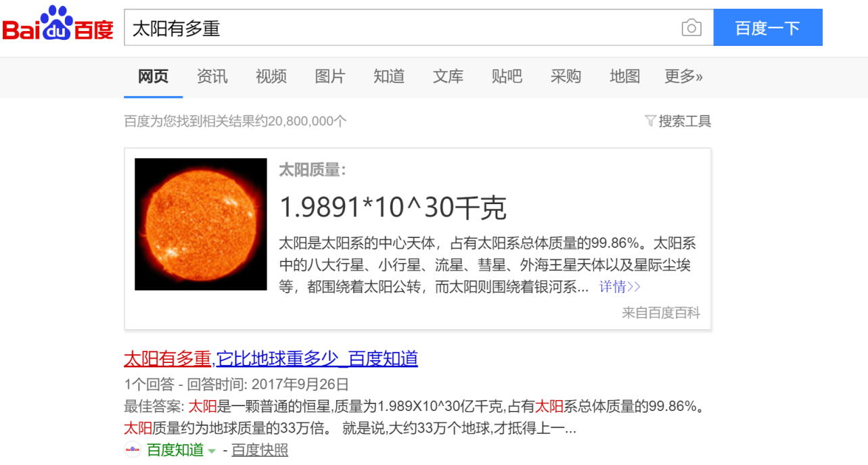Open the 采购 search category
This screenshot has height=465, width=868.
tap(566, 76)
